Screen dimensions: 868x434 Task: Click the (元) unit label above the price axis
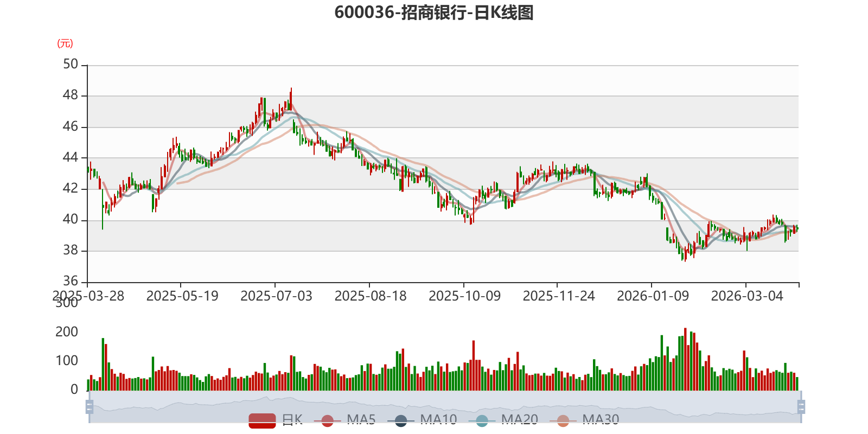point(65,43)
